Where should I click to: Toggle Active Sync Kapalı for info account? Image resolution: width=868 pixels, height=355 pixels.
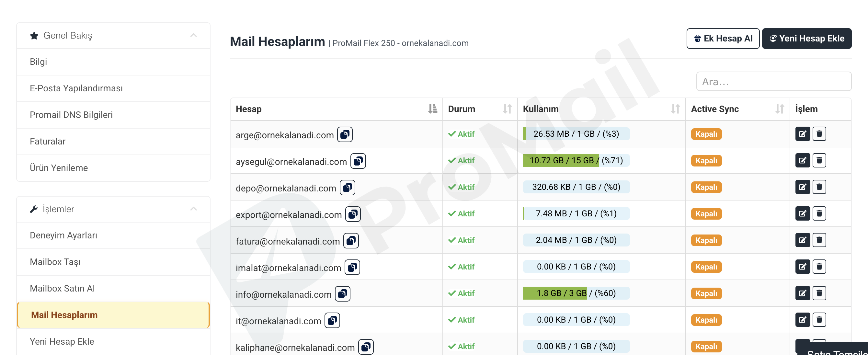click(706, 293)
